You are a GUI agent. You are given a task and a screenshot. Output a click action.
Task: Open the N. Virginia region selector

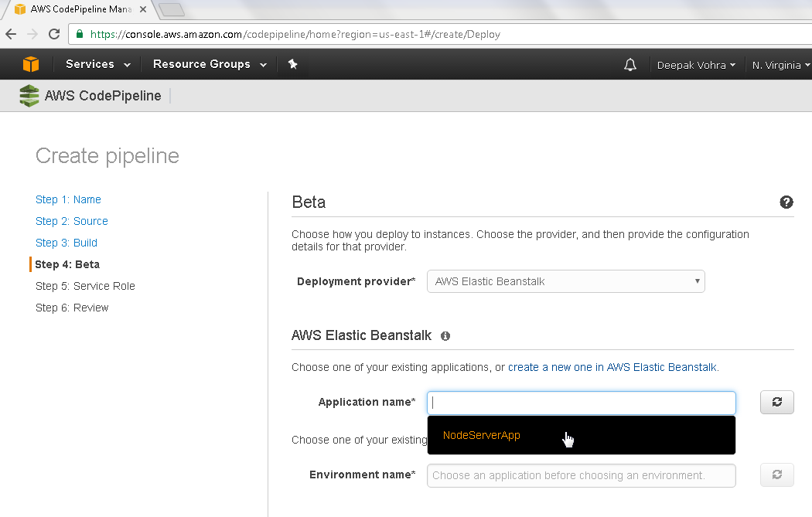(x=780, y=65)
